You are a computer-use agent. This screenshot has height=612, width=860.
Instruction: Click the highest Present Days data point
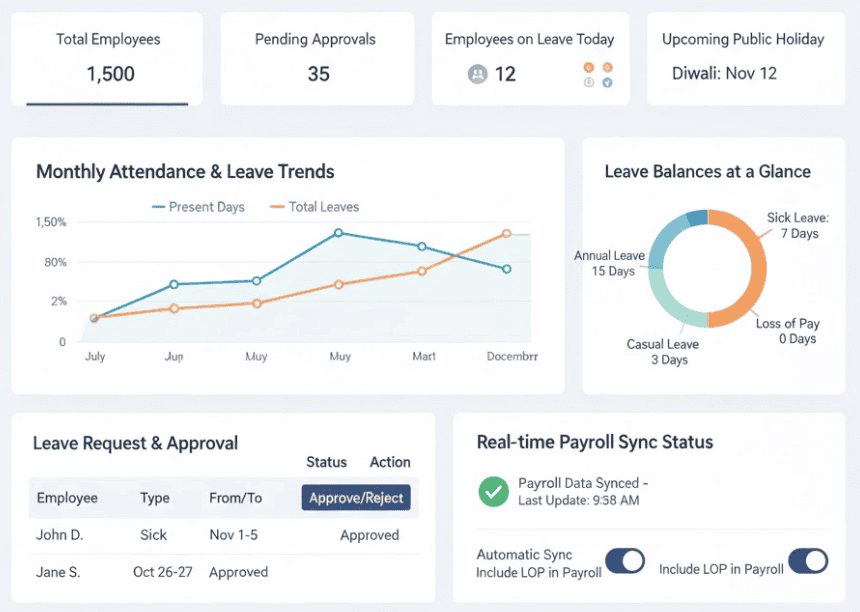[x=340, y=232]
